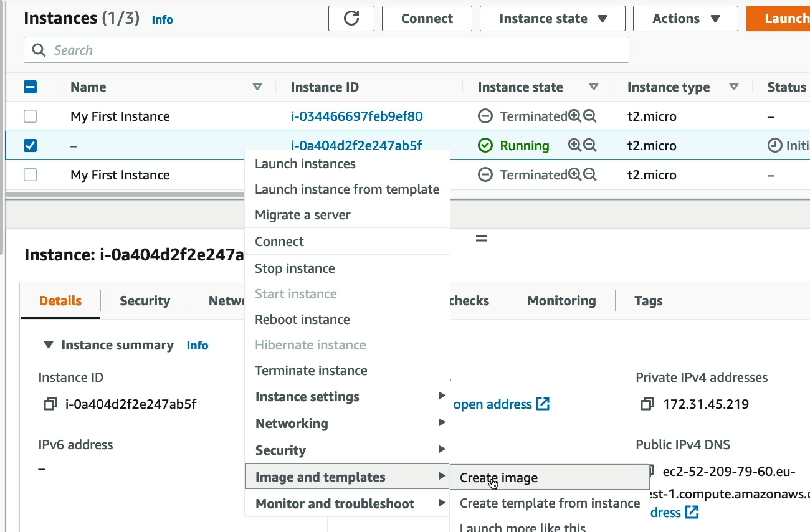
Task: Check the first My First Instance row checkbox
Action: click(x=30, y=116)
